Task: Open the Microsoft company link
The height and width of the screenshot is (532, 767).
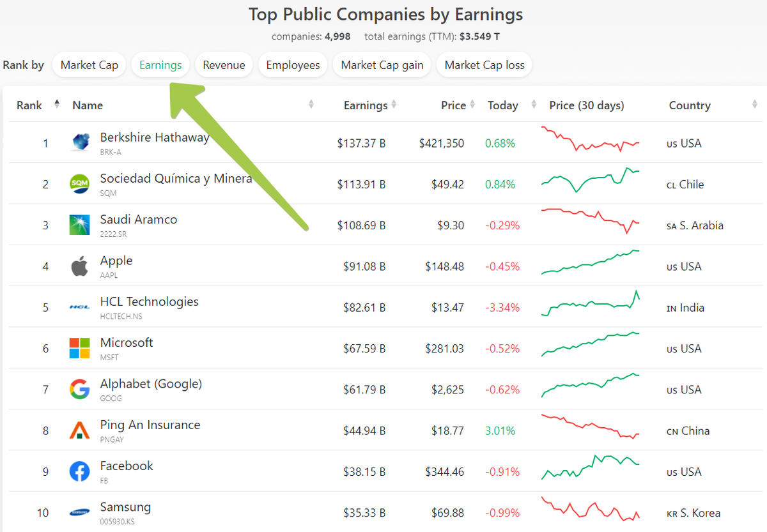Action: click(127, 342)
